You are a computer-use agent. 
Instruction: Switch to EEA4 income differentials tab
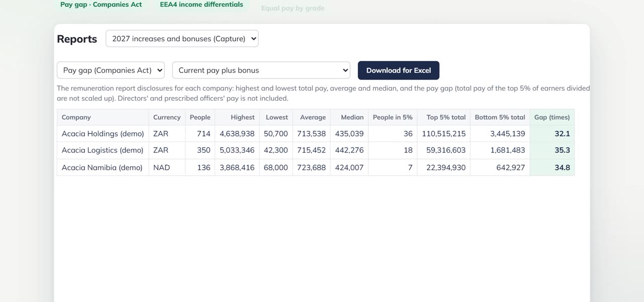click(201, 5)
